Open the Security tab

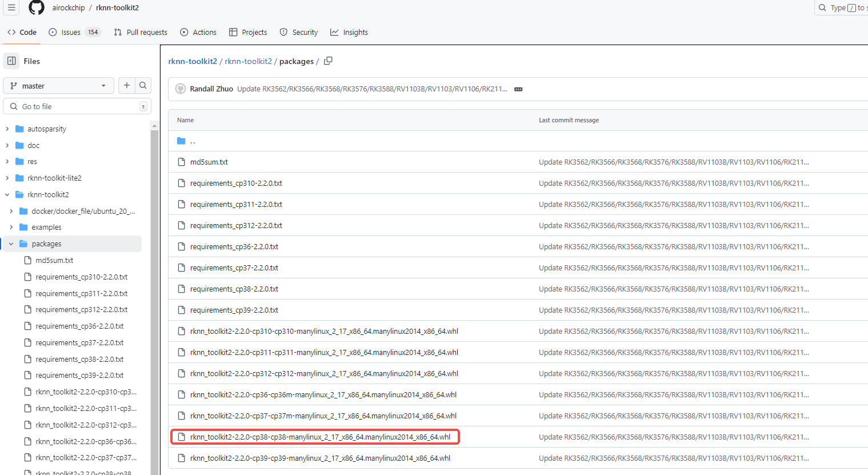[299, 32]
